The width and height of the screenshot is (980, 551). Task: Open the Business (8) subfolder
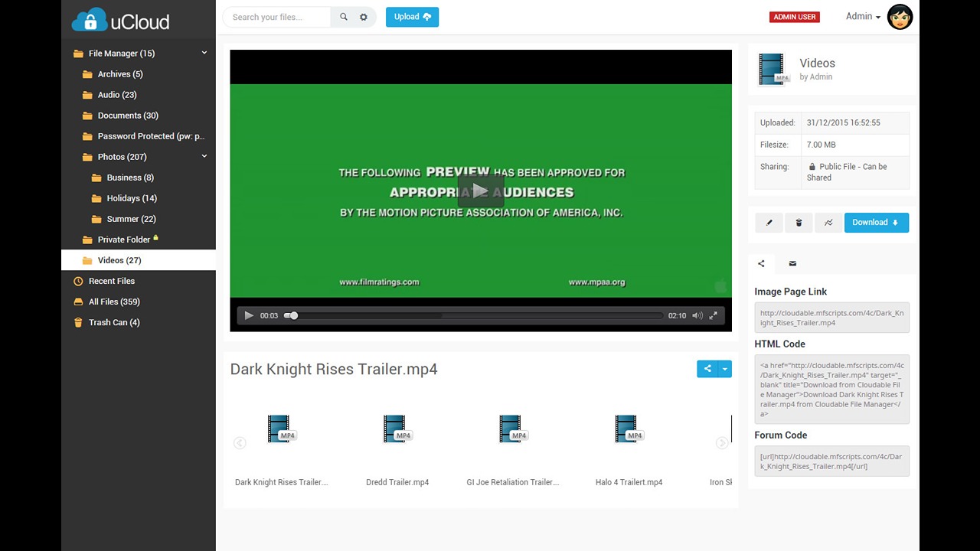pyautogui.click(x=130, y=178)
